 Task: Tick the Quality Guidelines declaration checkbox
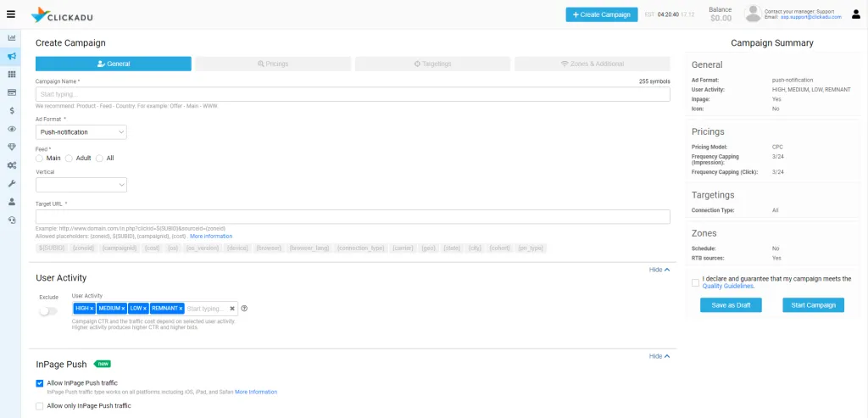(x=695, y=283)
